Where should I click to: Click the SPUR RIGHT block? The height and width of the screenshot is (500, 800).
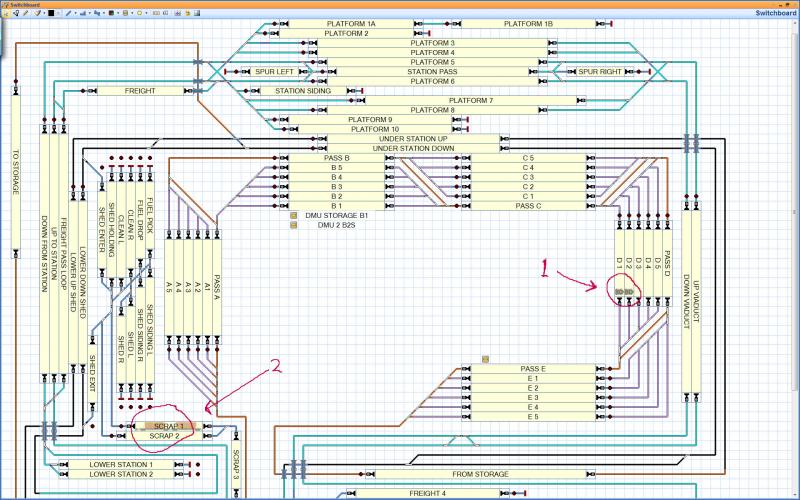pos(600,72)
